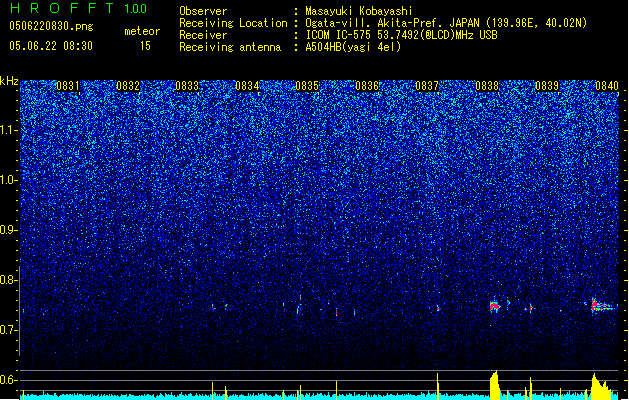Select the ICOM IC-575 receiver text
This screenshot has height=400, width=629.
402,35
